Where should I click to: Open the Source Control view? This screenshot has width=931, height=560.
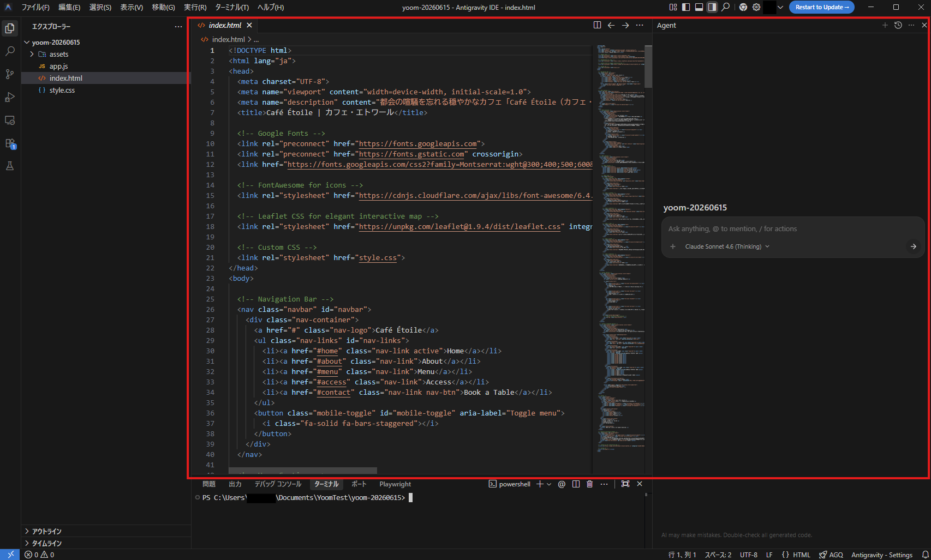click(10, 74)
